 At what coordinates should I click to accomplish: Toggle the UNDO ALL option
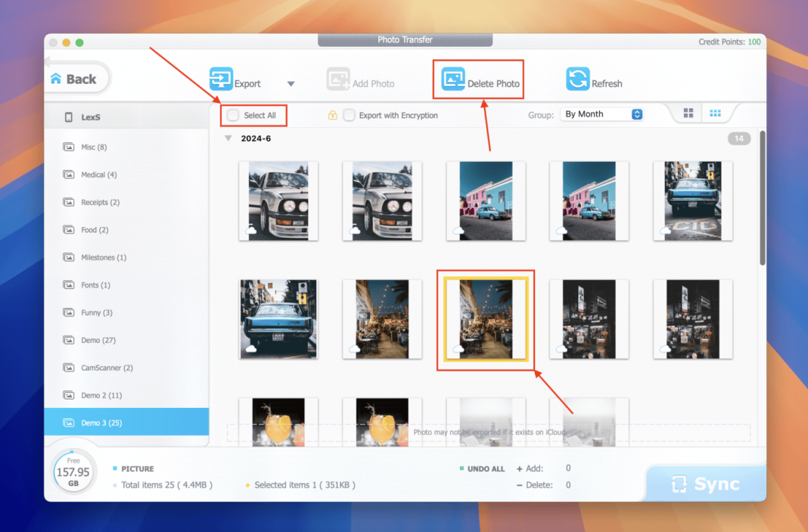[482, 468]
